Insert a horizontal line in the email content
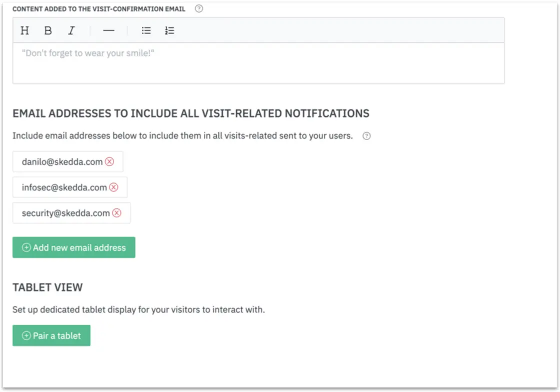The height and width of the screenshot is (392, 560). [108, 30]
